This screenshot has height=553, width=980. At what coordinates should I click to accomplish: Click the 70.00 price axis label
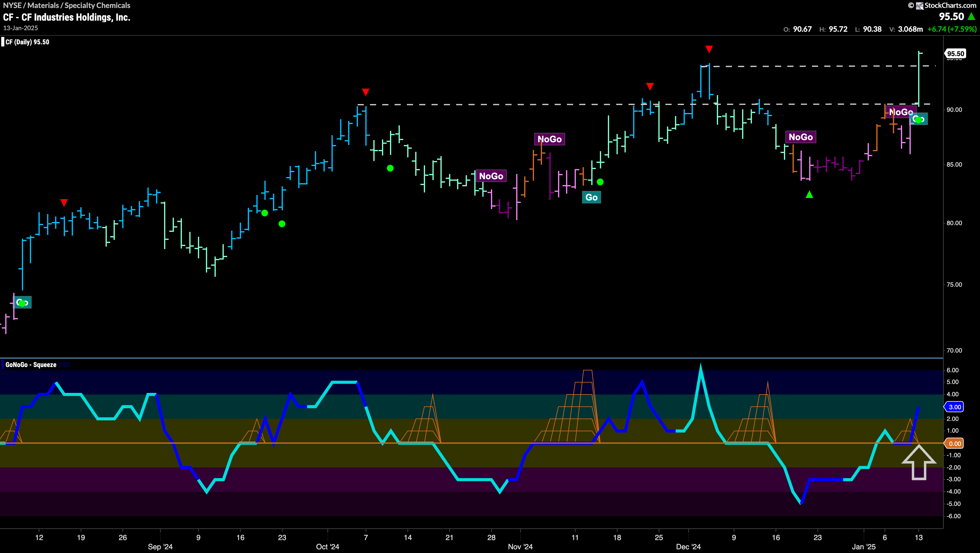click(x=954, y=350)
